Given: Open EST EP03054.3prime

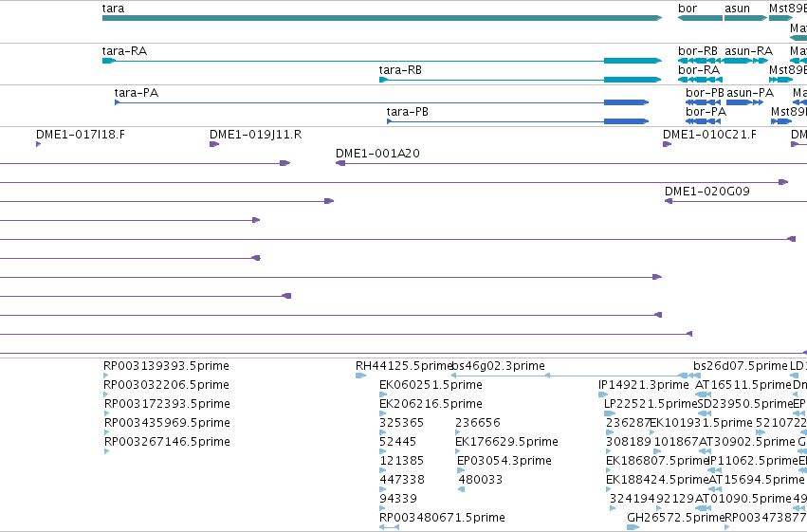Looking at the screenshot, I should coord(461,470).
